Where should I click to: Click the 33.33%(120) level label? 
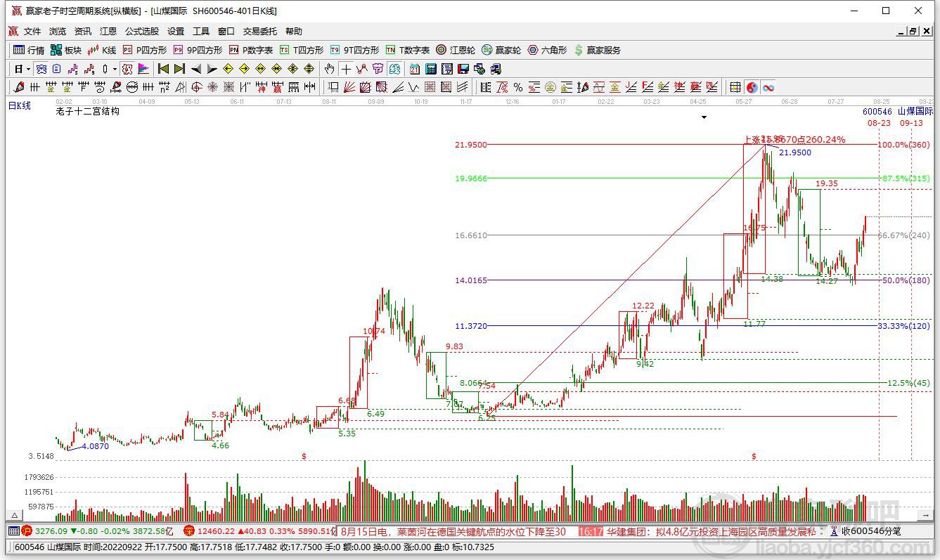click(x=903, y=326)
